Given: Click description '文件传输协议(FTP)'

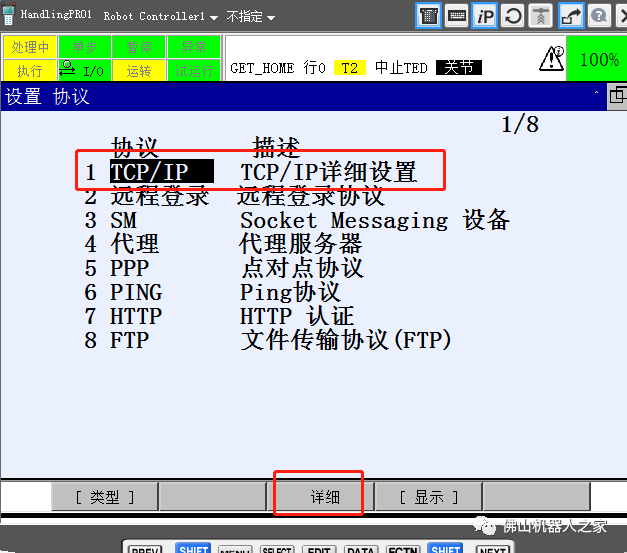Looking at the screenshot, I should click(346, 340).
